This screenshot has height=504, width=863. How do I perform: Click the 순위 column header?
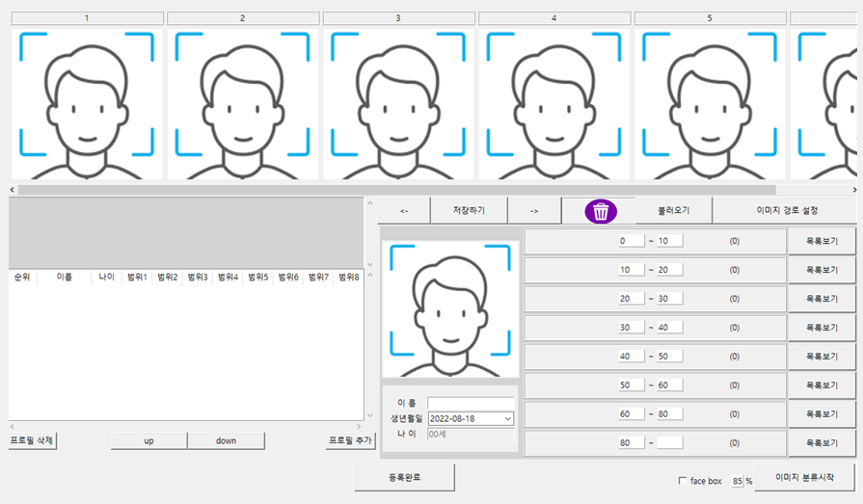point(22,278)
